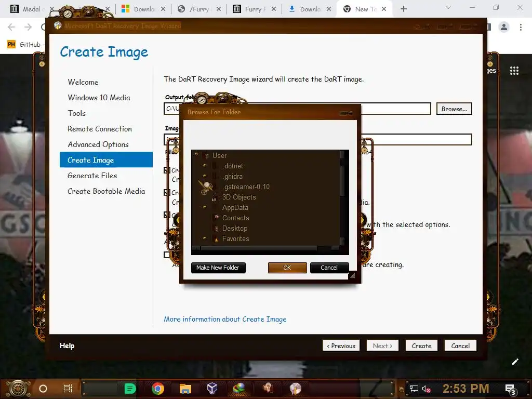Select the .gstreamer-0.10 folder
The image size is (532, 399).
[x=246, y=187]
